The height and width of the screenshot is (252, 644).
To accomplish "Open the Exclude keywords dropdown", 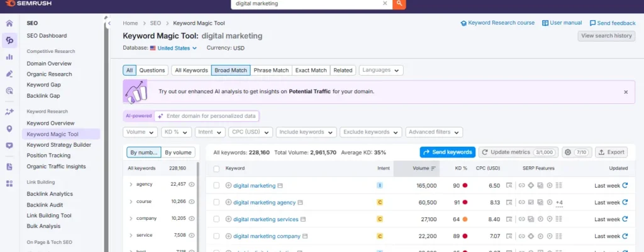I will tap(371, 132).
